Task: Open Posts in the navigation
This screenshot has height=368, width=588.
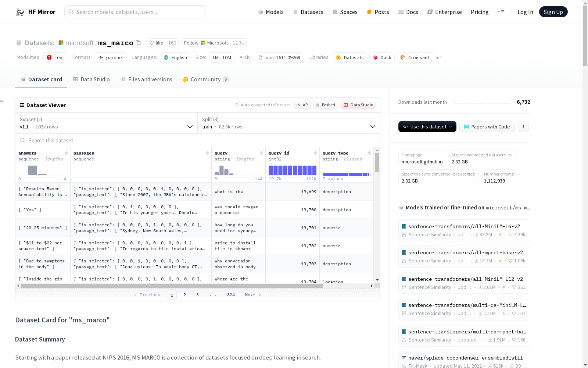Action: pos(378,12)
